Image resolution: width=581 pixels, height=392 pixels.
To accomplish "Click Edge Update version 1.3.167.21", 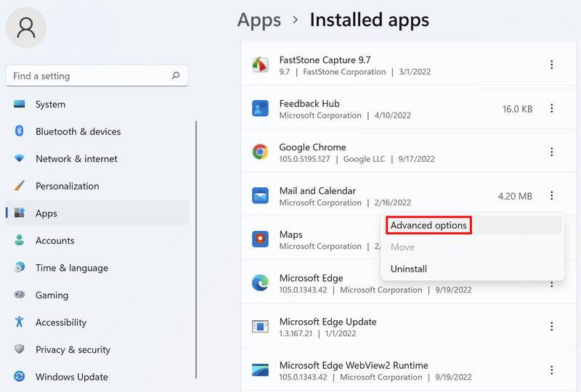I will point(296,333).
